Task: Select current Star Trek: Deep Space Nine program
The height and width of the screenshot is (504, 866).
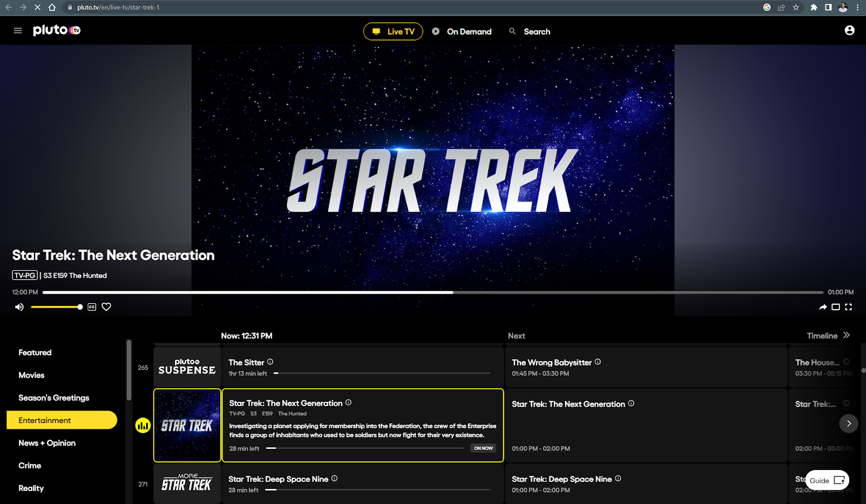Action: (x=363, y=484)
